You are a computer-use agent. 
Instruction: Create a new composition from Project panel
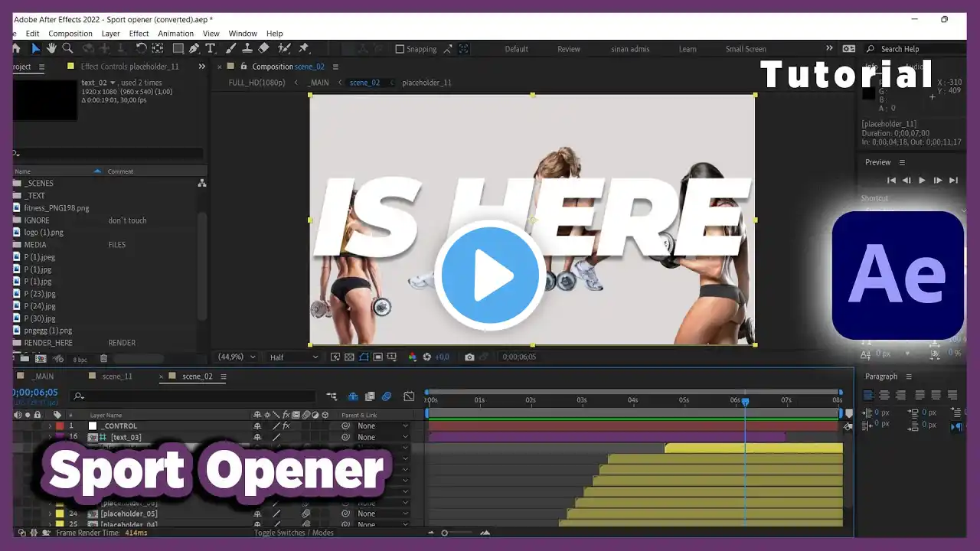pos(41,358)
